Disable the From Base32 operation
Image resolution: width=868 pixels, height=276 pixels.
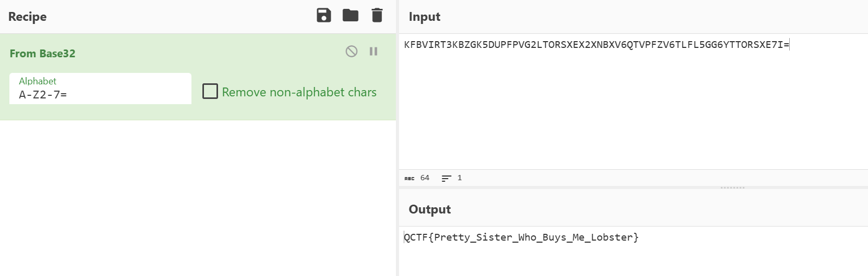[352, 51]
